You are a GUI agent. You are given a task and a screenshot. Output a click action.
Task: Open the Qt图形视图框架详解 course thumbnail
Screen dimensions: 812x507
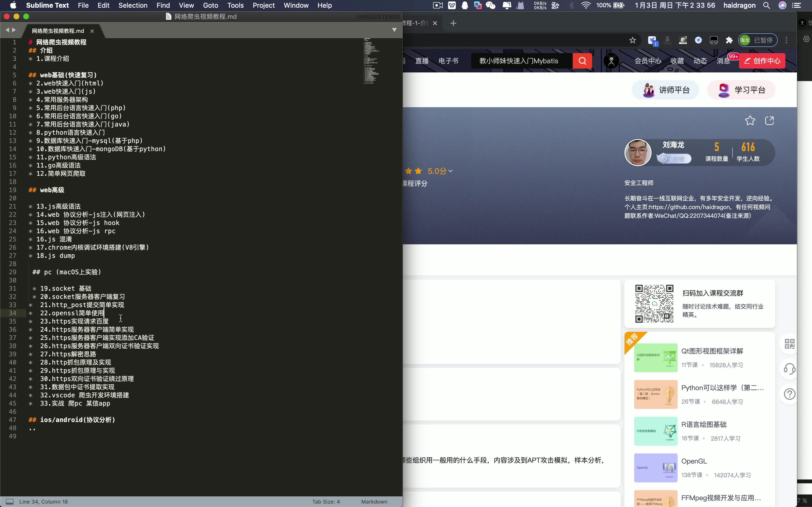coord(655,358)
